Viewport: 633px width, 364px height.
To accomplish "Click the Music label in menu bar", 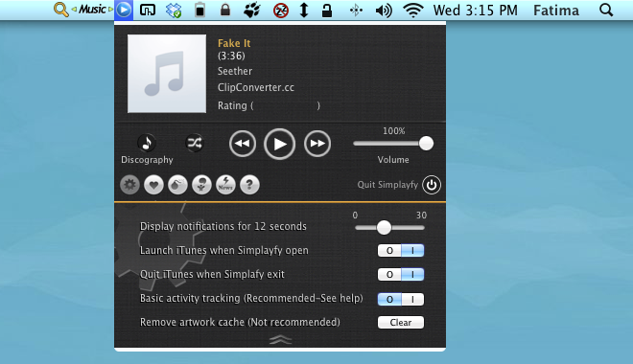I will point(92,9).
